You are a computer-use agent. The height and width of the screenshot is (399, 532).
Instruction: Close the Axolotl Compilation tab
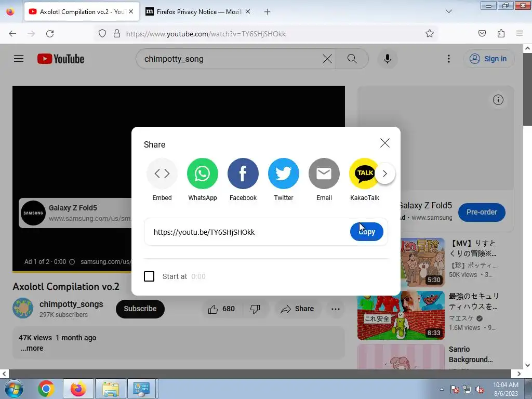pyautogui.click(x=131, y=11)
